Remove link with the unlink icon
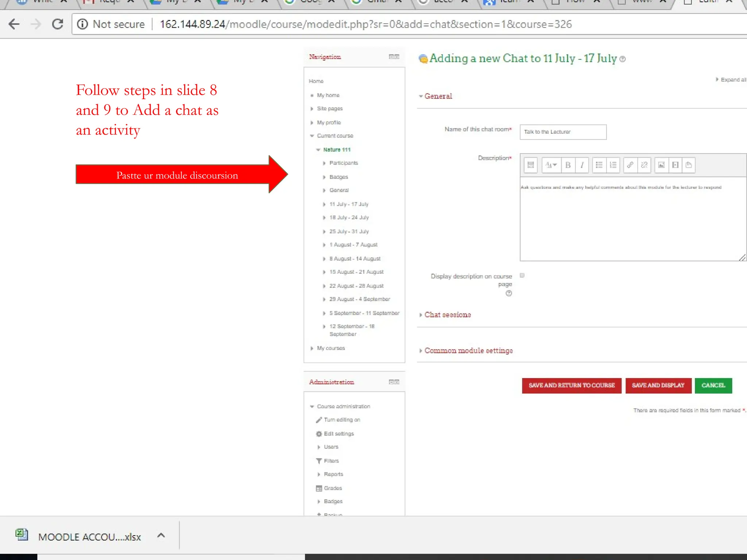This screenshot has height=560, width=747. tap(644, 165)
